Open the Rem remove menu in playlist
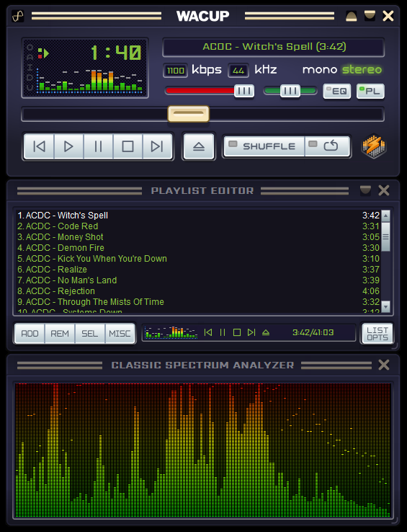 (60, 334)
